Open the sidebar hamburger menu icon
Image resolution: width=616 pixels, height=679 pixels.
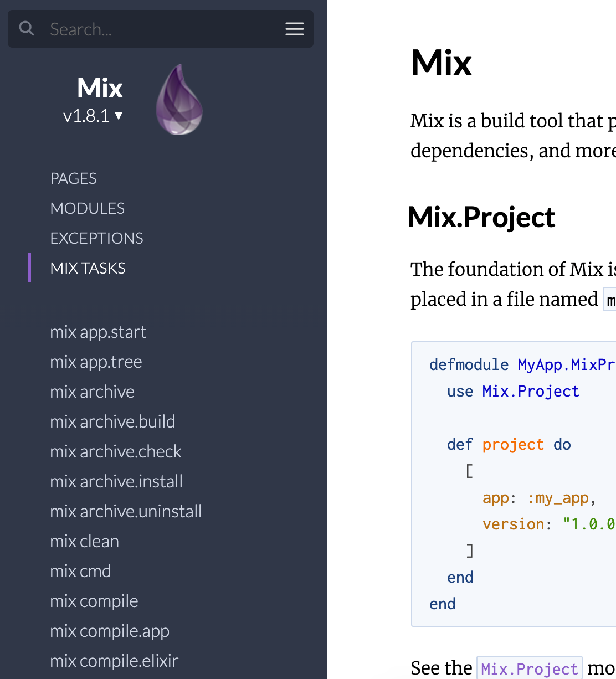(x=294, y=29)
